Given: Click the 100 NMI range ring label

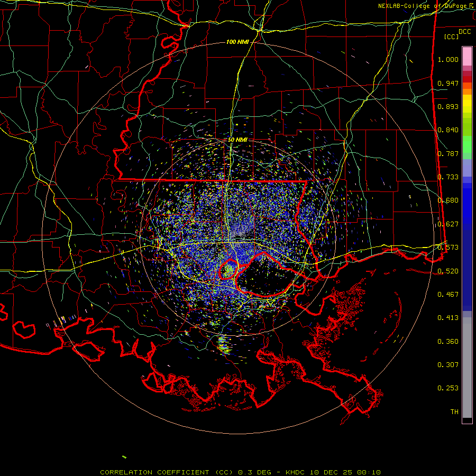Looking at the screenshot, I should [x=237, y=42].
